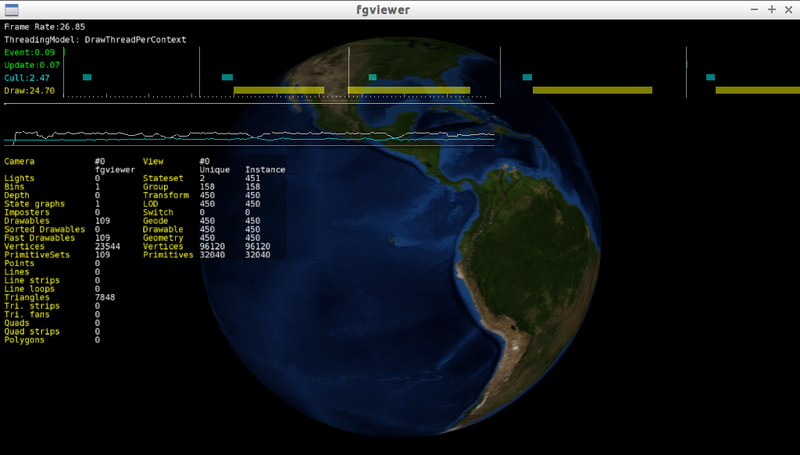Click the Line loops label
This screenshot has height=455, width=800.
point(30,289)
